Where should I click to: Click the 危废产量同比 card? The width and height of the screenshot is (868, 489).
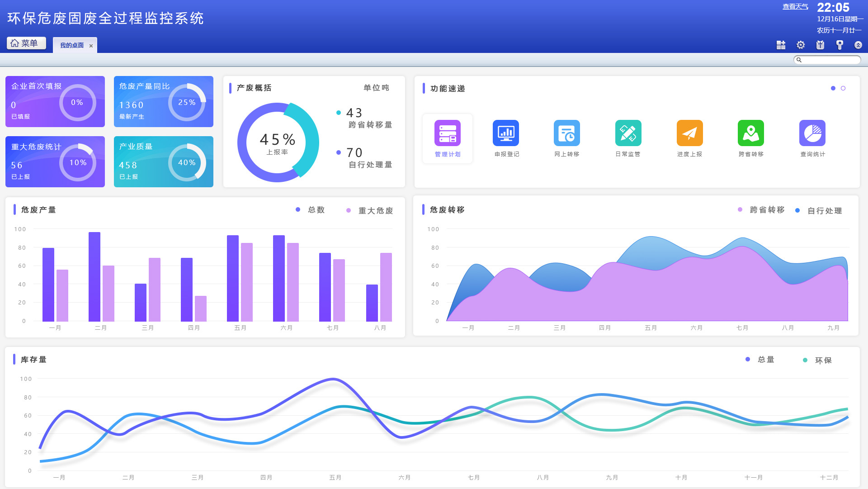pyautogui.click(x=164, y=101)
